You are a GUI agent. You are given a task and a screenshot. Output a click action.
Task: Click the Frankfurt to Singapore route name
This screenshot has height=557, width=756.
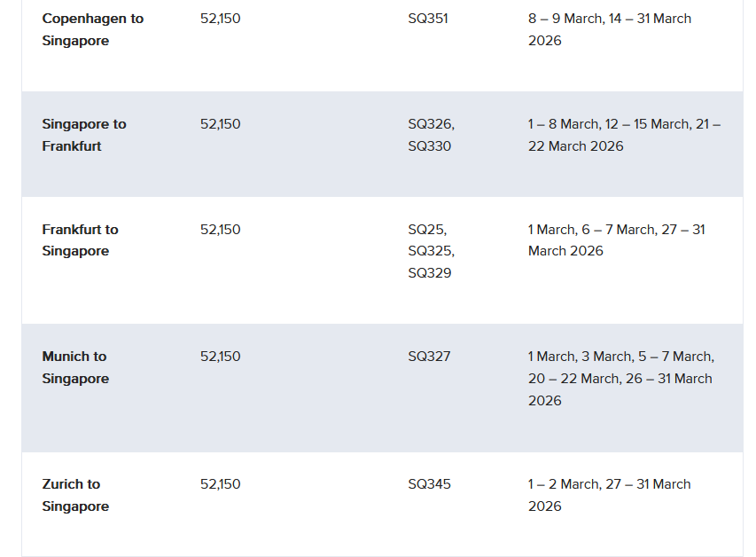(80, 240)
